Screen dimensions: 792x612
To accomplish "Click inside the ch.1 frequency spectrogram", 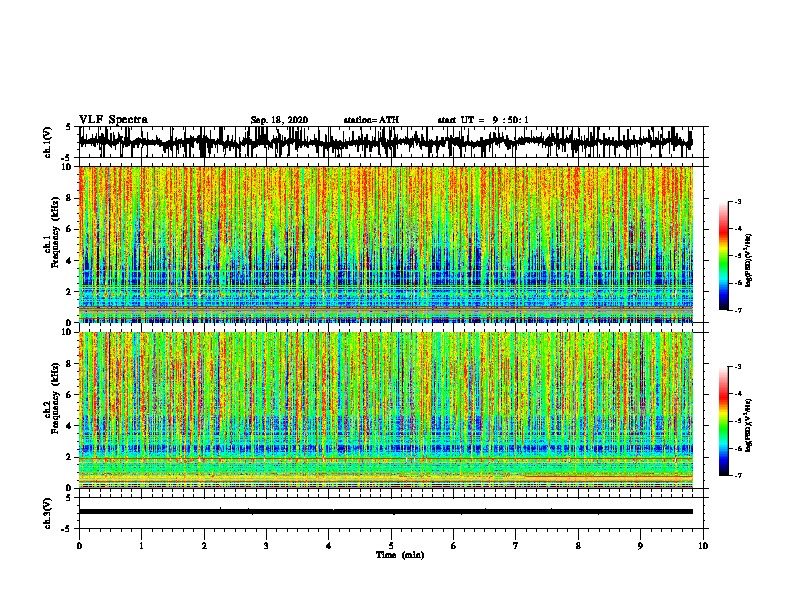I will [x=386, y=244].
